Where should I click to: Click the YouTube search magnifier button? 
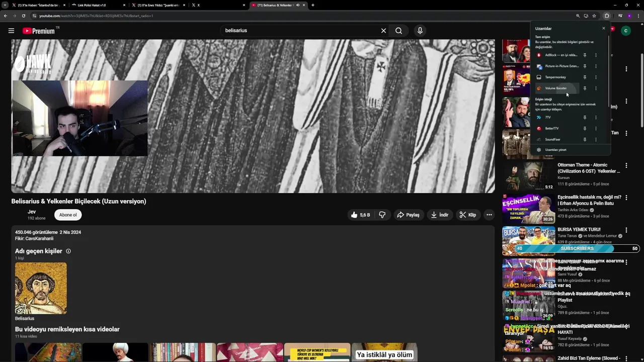[398, 31]
